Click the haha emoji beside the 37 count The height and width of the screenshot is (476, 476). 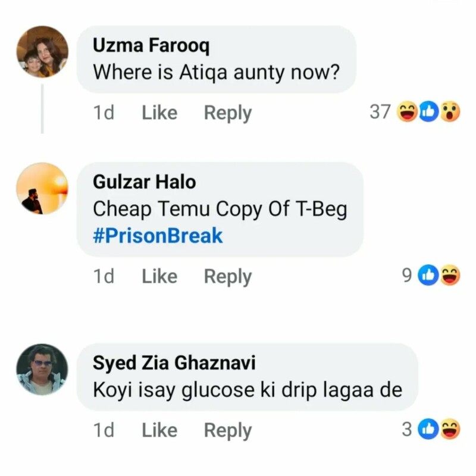pos(408,111)
